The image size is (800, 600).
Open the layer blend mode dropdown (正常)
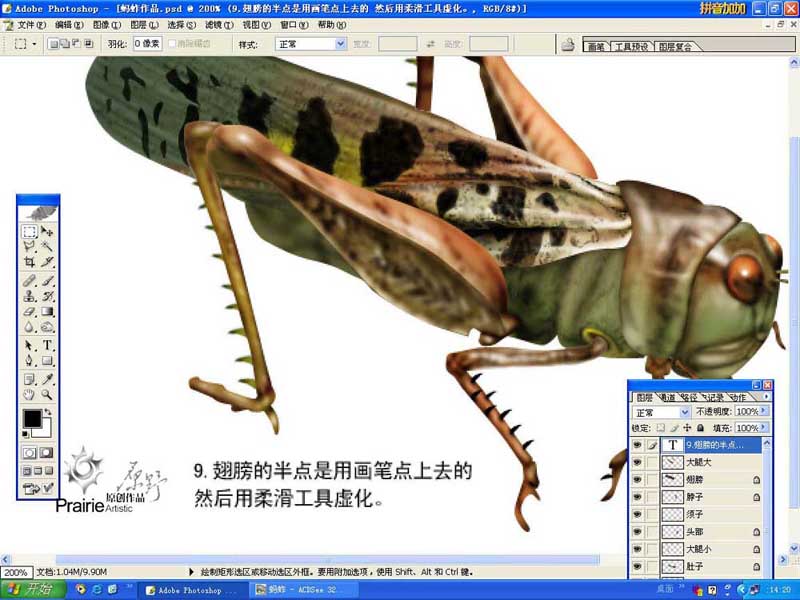661,412
